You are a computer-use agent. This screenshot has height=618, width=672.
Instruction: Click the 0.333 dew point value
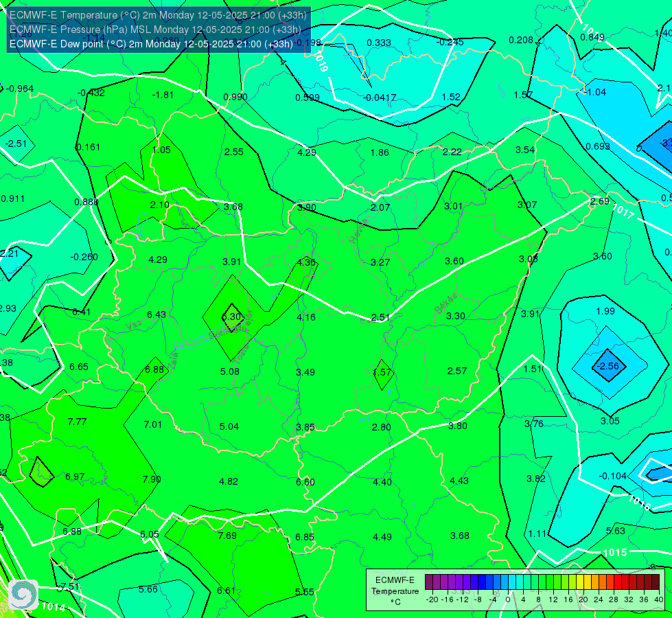pos(380,43)
